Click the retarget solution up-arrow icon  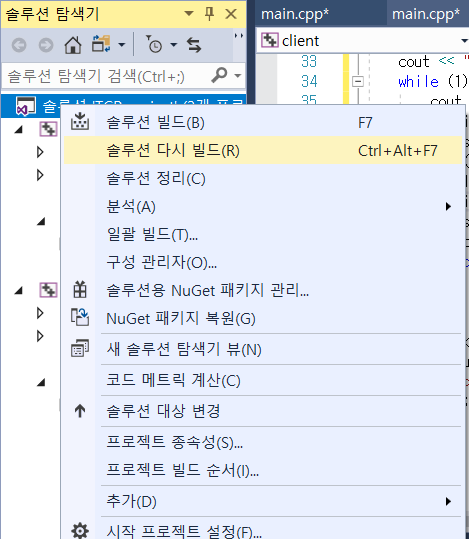[80, 411]
